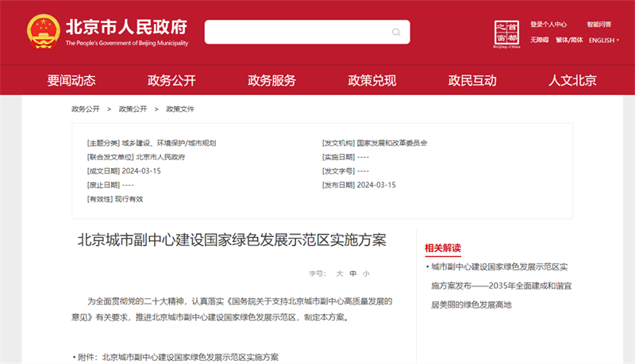
Task: Set font size to 小
Action: click(366, 273)
